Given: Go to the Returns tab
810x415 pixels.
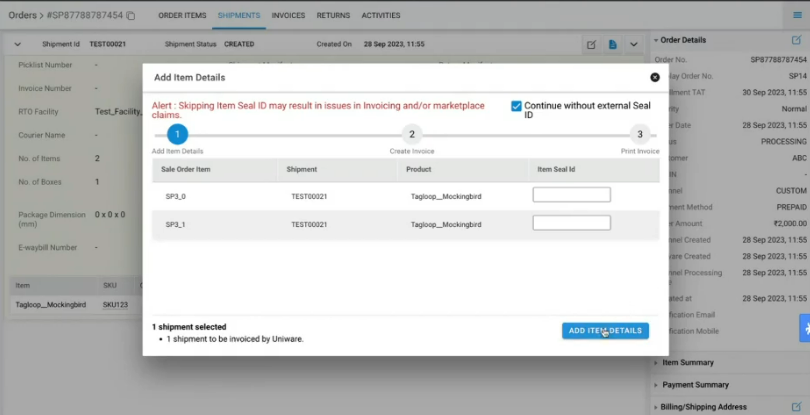Looking at the screenshot, I should pyautogui.click(x=333, y=16).
